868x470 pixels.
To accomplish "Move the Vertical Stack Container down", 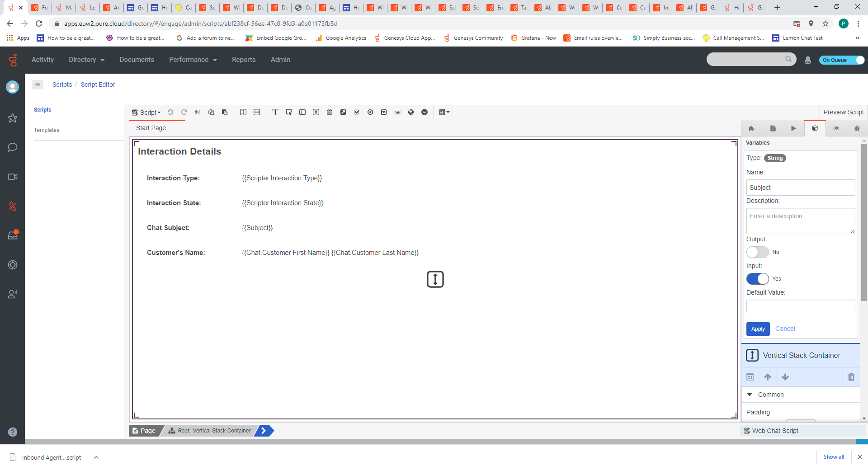I will coord(785,377).
